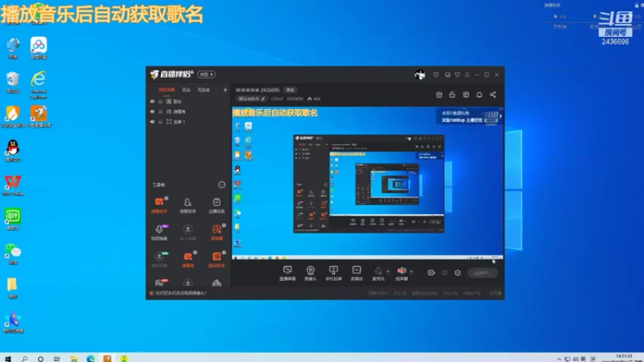The height and width of the screenshot is (362, 644).
Task: Open the Windows Start menu
Action: coord(7,359)
